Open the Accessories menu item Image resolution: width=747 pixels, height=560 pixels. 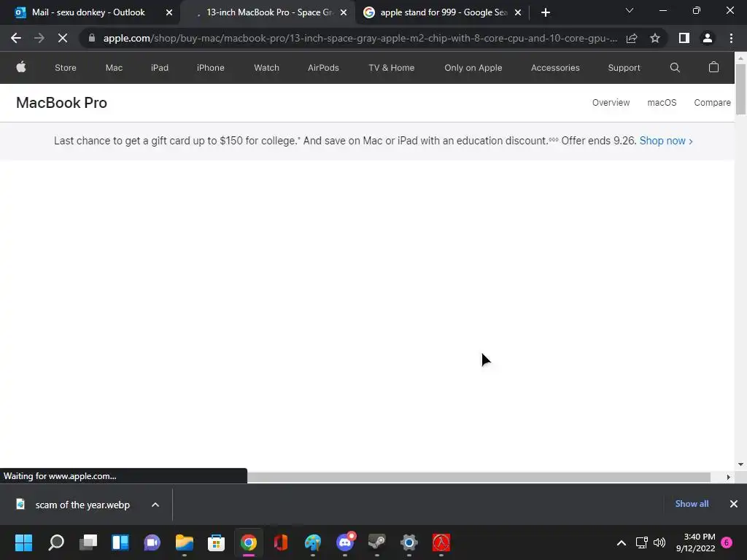coord(555,68)
